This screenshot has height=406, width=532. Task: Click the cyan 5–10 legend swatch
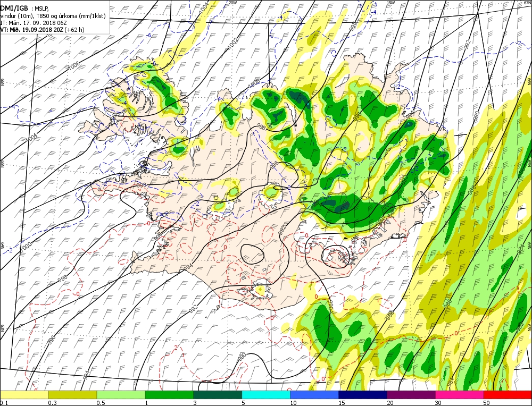point(266,394)
